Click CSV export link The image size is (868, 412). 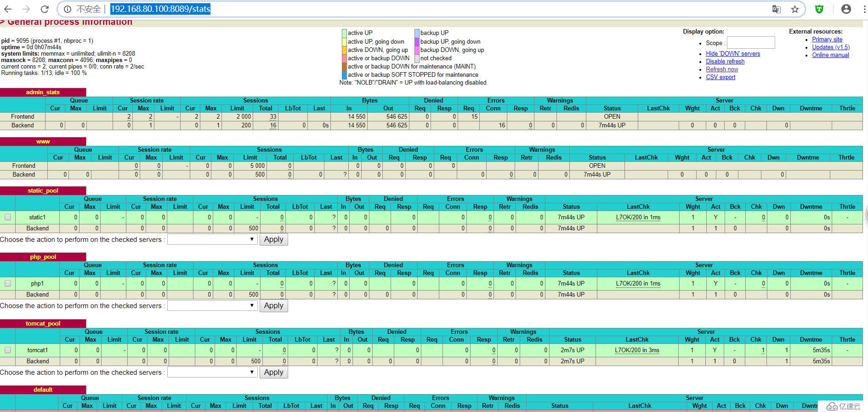pyautogui.click(x=720, y=77)
